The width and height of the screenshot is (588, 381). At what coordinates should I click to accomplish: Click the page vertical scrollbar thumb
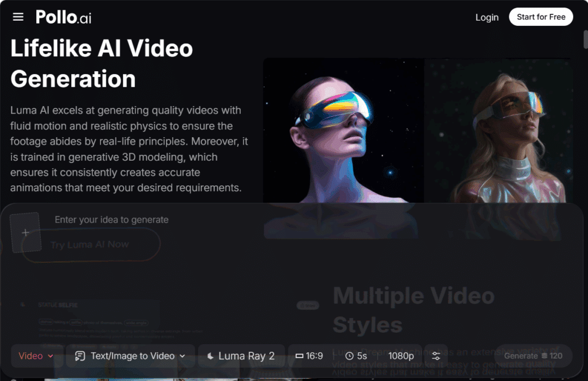[585, 40]
